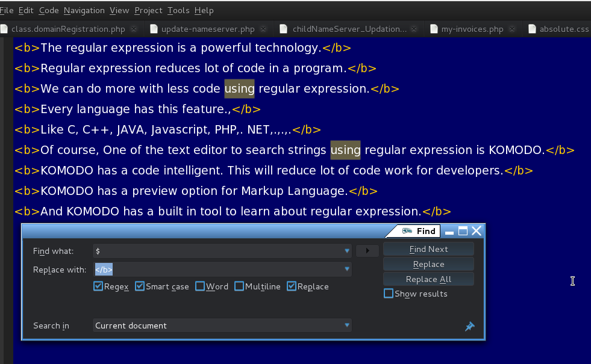
Task: Expand the Find what history dropdown
Action: [347, 251]
